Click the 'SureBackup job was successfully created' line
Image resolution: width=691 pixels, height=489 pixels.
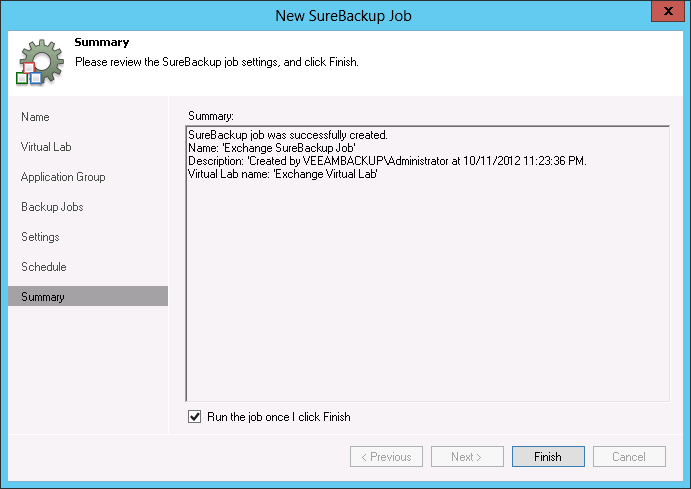click(287, 135)
